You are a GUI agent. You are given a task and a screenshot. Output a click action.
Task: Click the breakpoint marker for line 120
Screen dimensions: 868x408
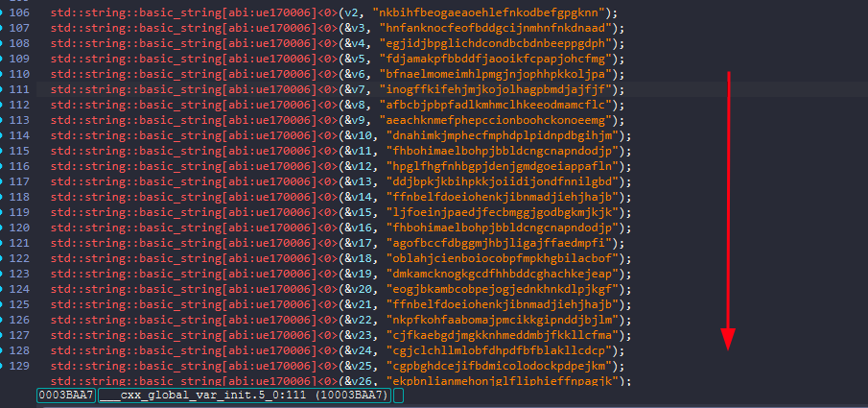point(3,228)
